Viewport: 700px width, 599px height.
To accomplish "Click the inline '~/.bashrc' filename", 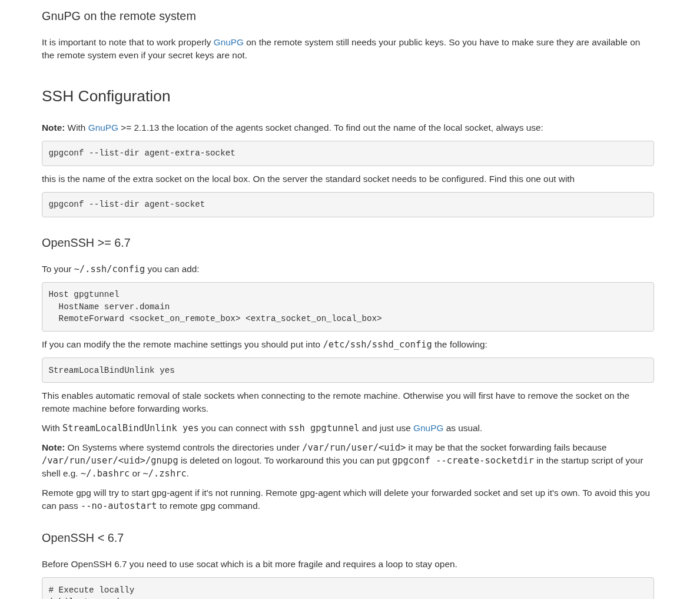I will coord(105,474).
